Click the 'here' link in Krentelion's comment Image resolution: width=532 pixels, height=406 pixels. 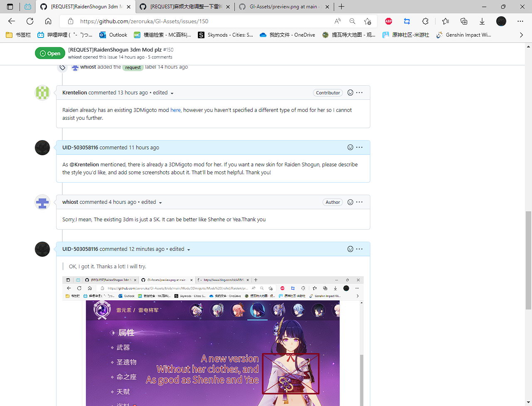pyautogui.click(x=175, y=110)
